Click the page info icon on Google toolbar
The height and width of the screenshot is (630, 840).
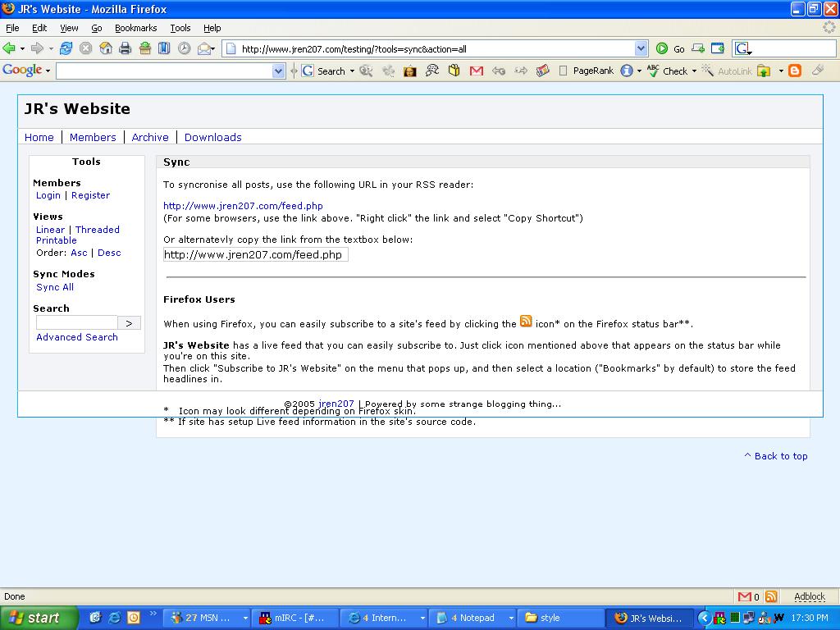tap(627, 71)
